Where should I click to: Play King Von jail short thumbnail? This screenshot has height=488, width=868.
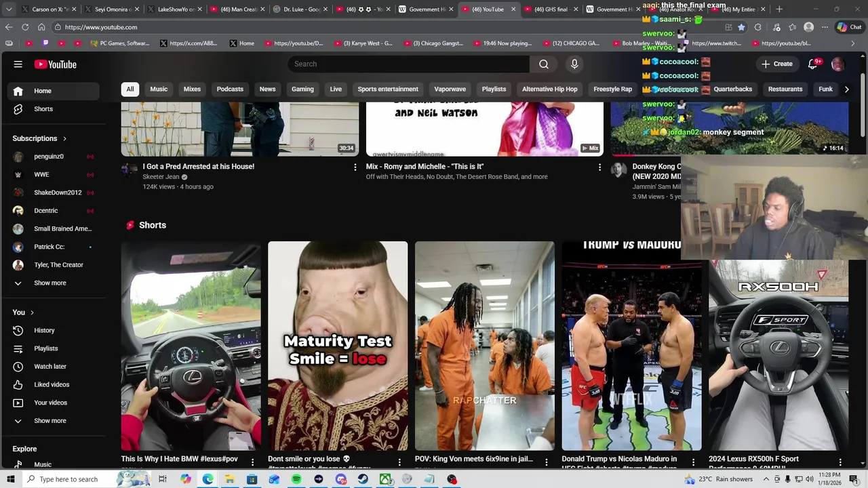(x=485, y=346)
